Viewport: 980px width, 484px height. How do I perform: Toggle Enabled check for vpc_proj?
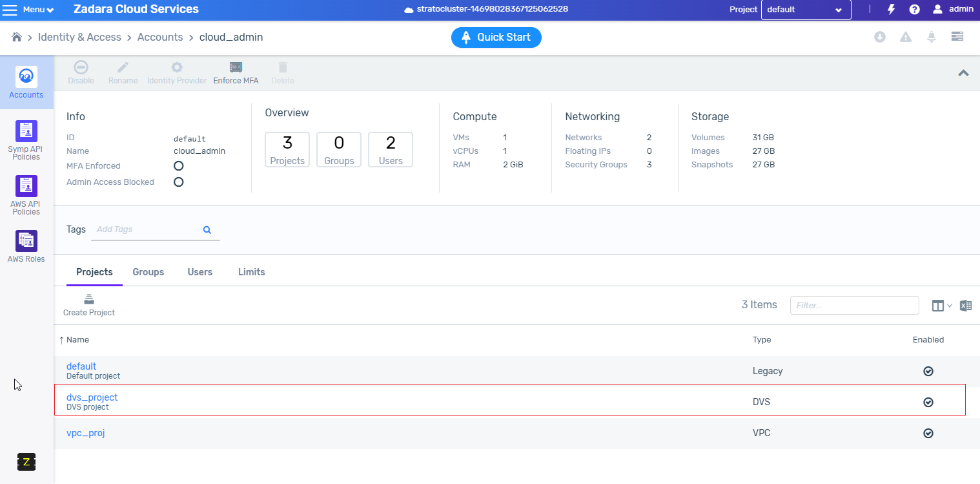[x=928, y=433]
